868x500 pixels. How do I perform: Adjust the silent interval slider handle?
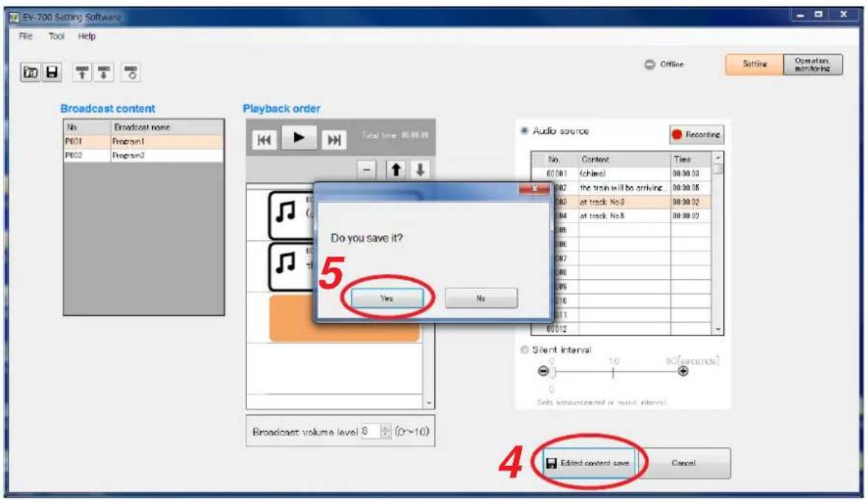tap(553, 372)
